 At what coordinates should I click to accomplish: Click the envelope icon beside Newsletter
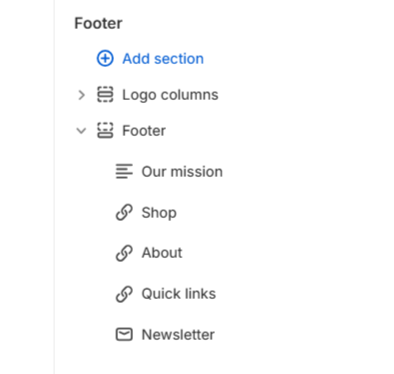tap(124, 334)
